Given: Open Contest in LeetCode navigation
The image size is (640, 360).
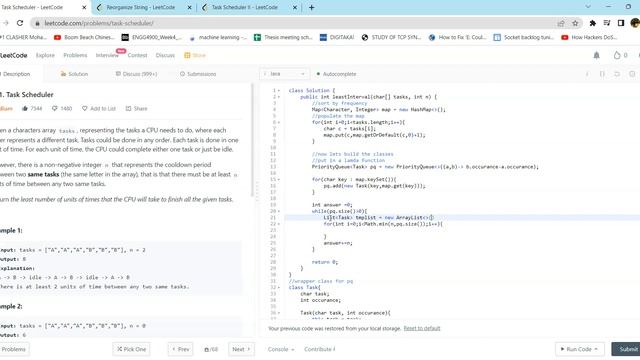Looking at the screenshot, I should click(137, 55).
